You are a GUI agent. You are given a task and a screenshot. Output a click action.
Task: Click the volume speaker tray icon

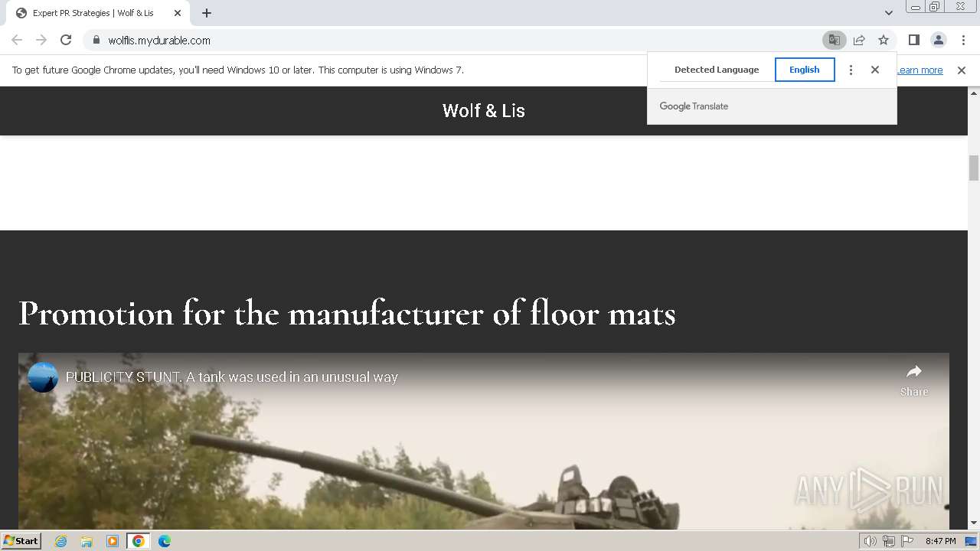click(871, 541)
